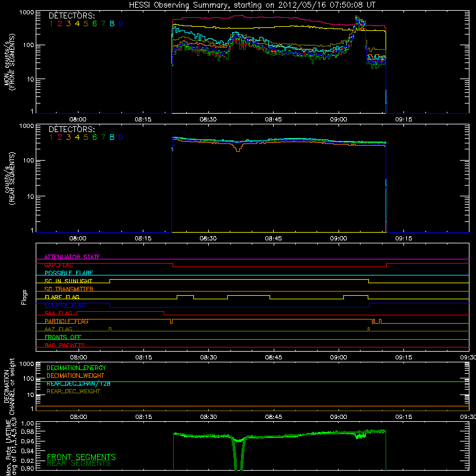Click the ECLIPSE_FLAG label
Screen dimensions: 476x476
65,305
